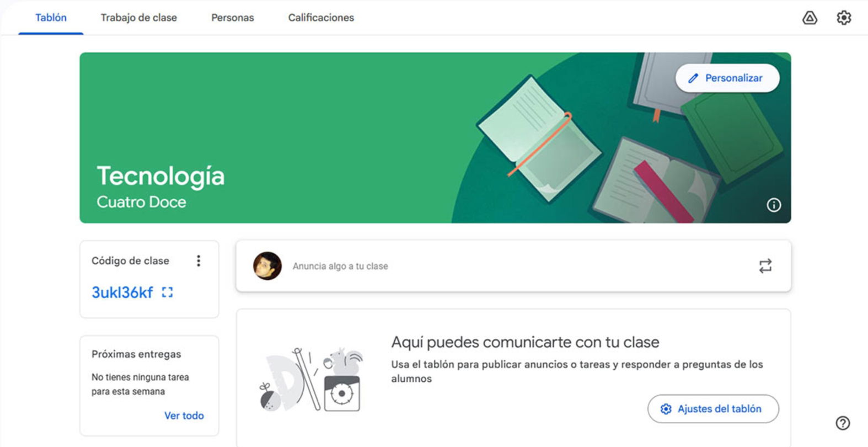Screen dimensions: 868x447
Task: Click the teacher profile avatar
Action: [x=267, y=266]
